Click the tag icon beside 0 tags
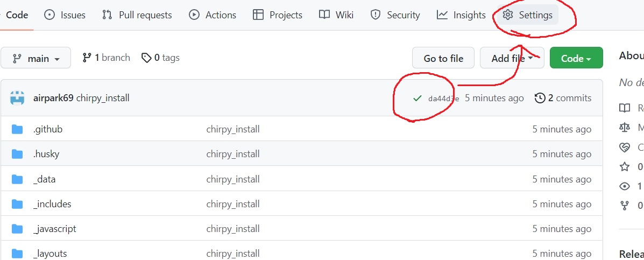Screen dimensions: 644x260 tap(146, 58)
